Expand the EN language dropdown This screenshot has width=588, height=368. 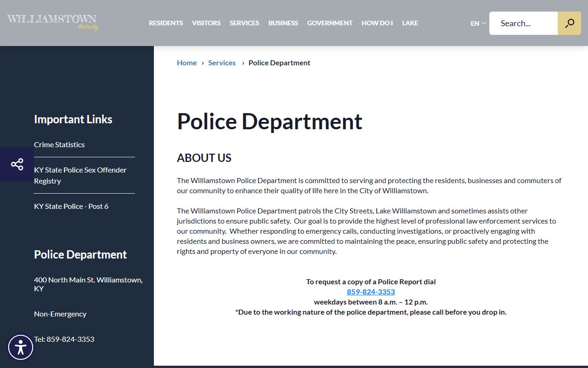[478, 23]
